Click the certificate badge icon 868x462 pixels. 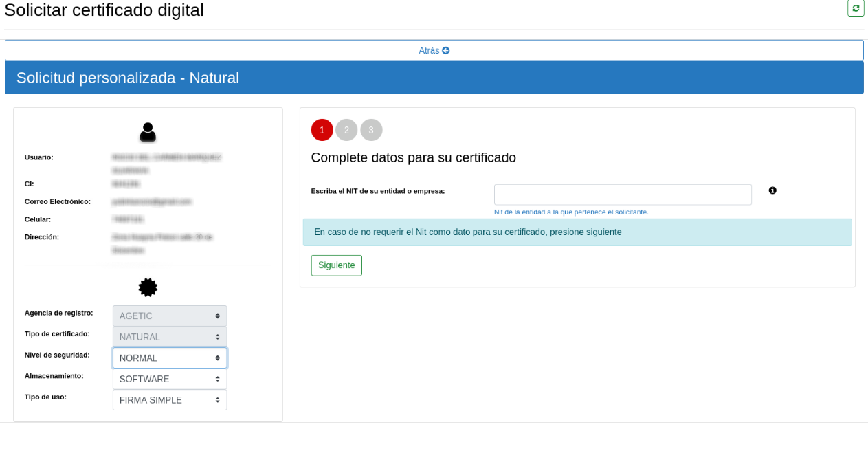tap(148, 287)
